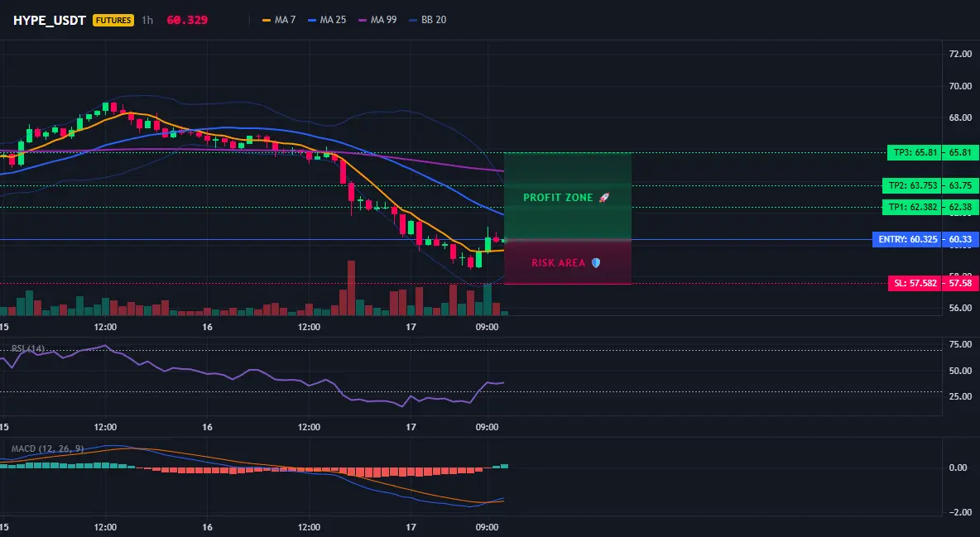The height and width of the screenshot is (537, 980).
Task: Toggle the BB 20 legend item
Action: 427,20
